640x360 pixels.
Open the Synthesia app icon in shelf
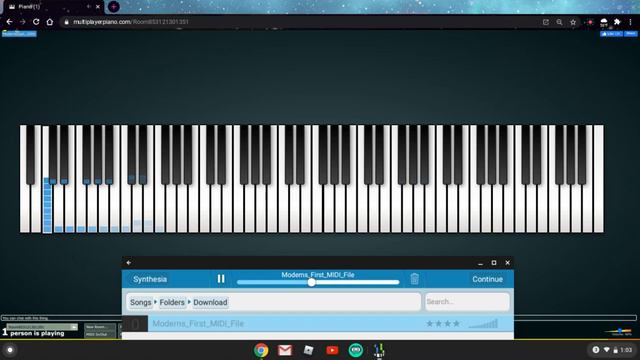coord(379,350)
